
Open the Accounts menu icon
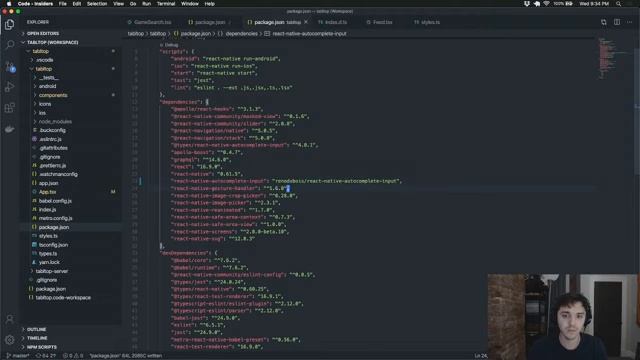pos(9,319)
